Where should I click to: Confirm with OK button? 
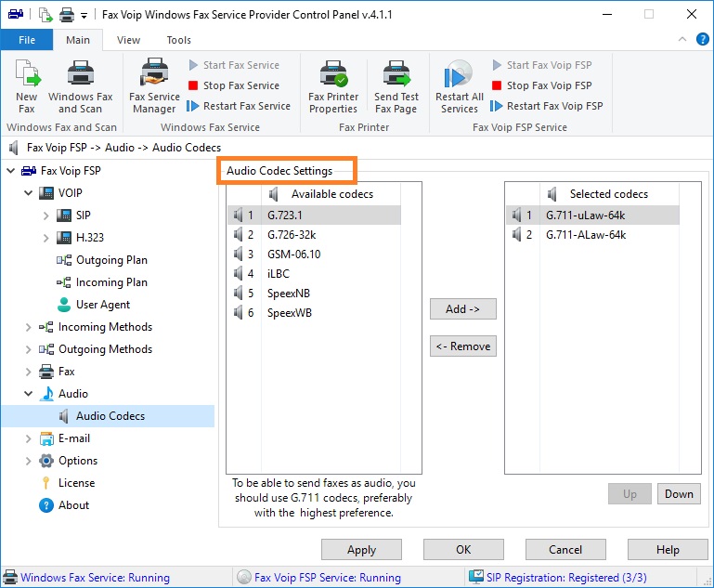(463, 550)
